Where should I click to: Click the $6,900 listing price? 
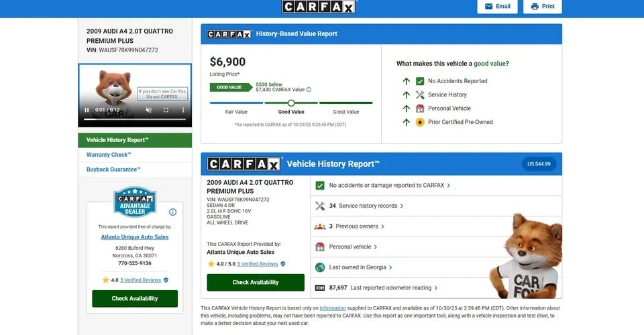[x=227, y=62]
